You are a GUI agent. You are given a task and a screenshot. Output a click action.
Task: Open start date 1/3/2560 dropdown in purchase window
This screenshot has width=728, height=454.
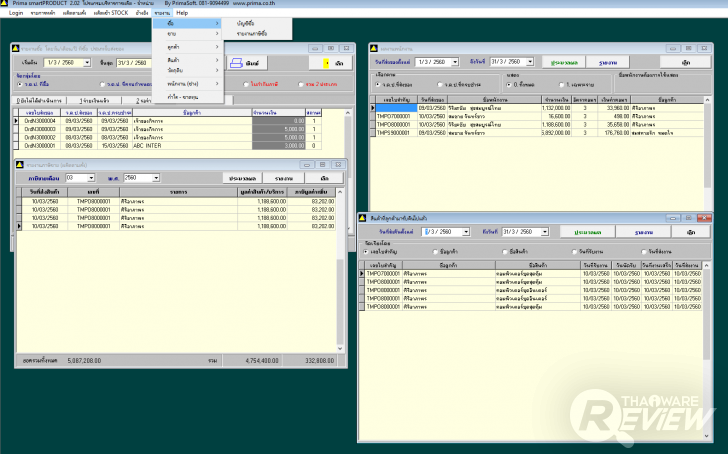coord(87,63)
